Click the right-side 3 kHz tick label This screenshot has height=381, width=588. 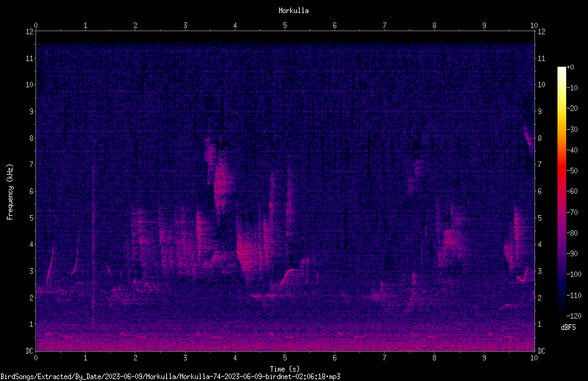pyautogui.click(x=539, y=271)
